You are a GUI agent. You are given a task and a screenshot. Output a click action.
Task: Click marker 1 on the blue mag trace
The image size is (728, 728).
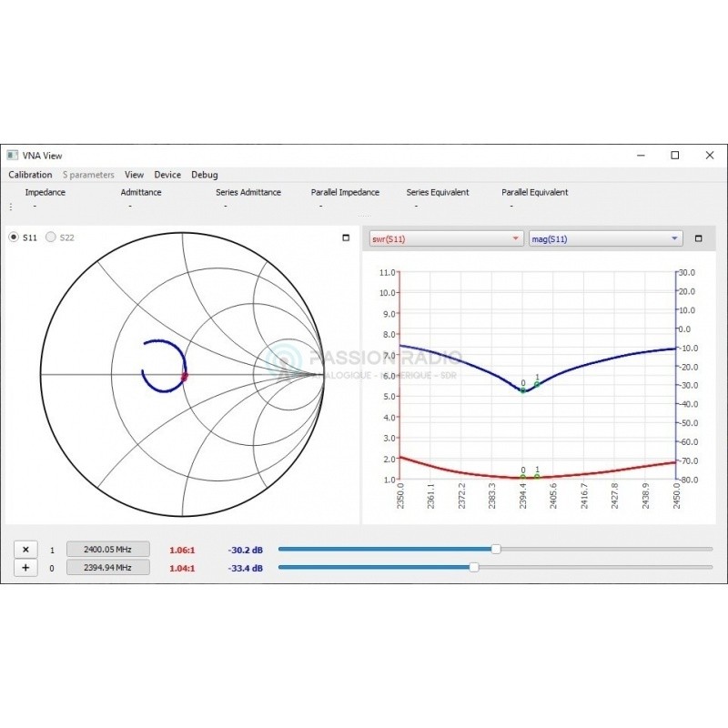click(537, 384)
